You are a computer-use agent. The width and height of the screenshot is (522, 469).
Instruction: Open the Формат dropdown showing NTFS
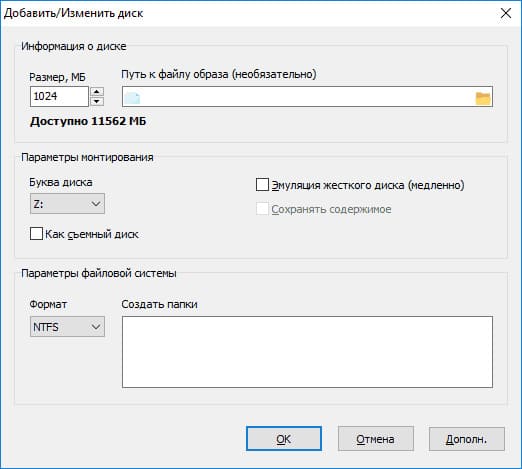click(67, 327)
